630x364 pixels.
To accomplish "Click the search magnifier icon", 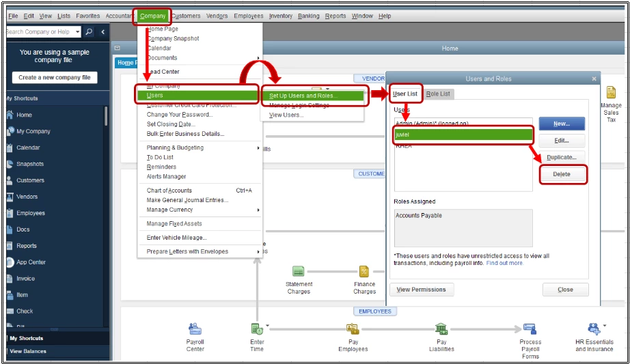I will tap(90, 31).
